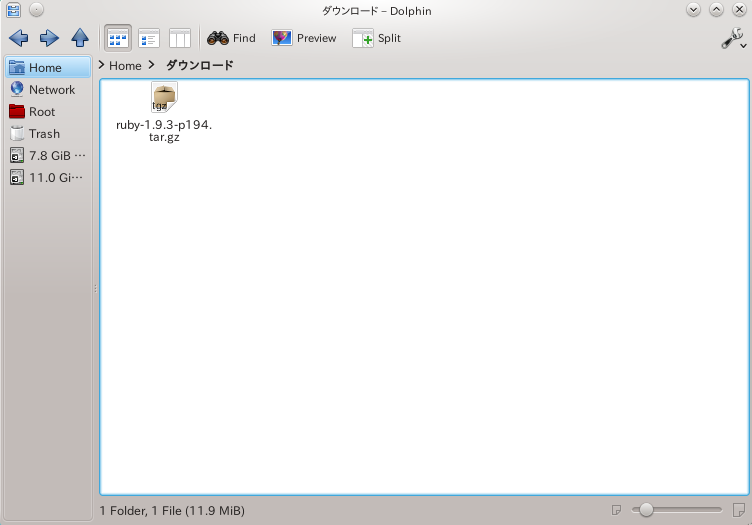Open the wrench control menu

(734, 39)
